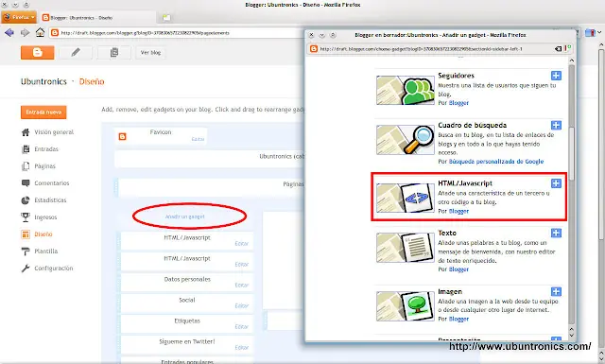The width and height of the screenshot is (605, 364).
Task: Click the Configuración wrench icon
Action: [26, 269]
